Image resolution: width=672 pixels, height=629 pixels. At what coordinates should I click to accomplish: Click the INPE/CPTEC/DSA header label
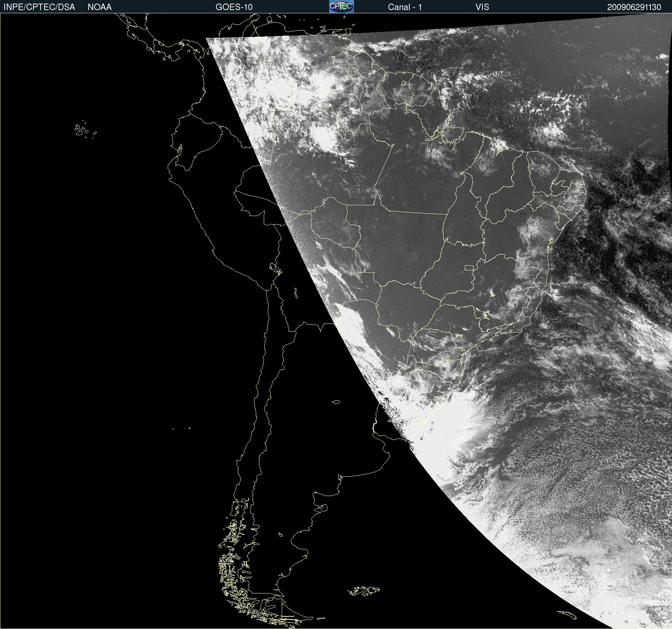coord(39,7)
